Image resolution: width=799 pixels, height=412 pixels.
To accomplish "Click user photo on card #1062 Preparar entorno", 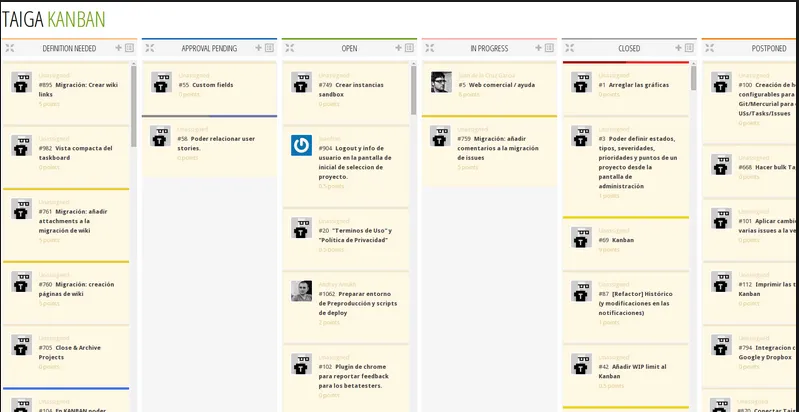I will coord(301,291).
